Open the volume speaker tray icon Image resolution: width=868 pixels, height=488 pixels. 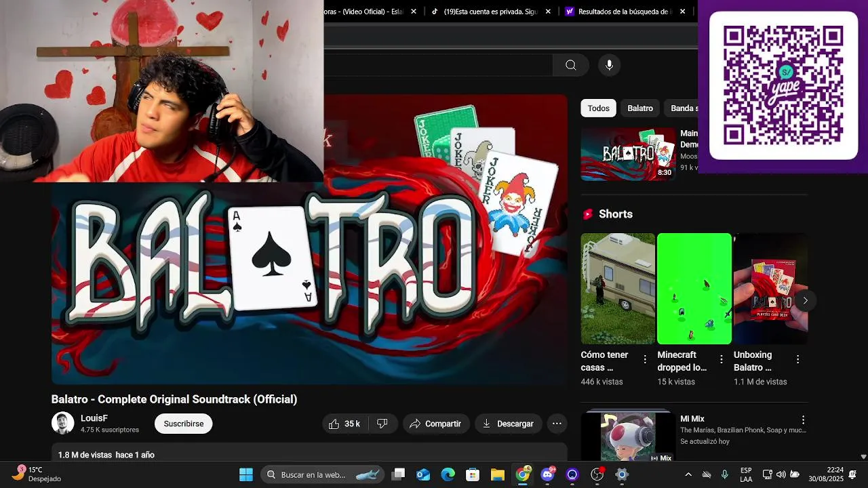click(781, 474)
